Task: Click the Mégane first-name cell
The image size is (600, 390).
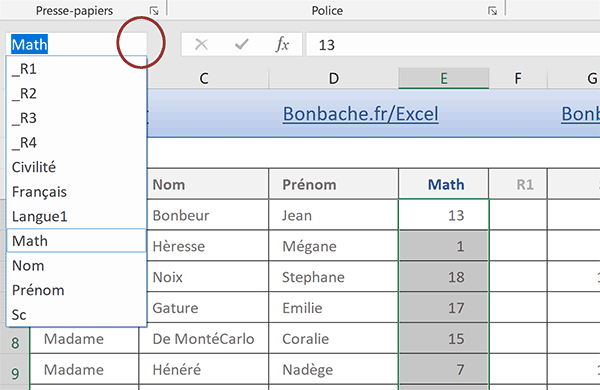Action: click(x=333, y=246)
